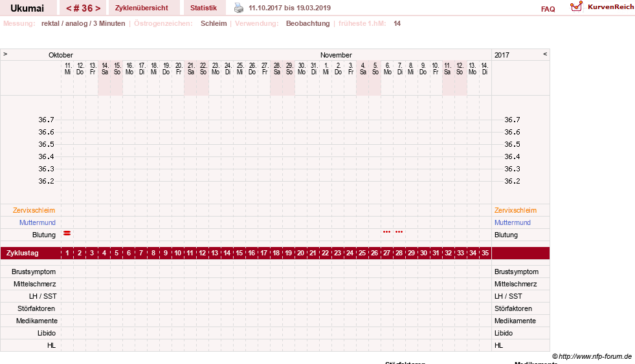Open the nfp-forum.de link
635x364 pixels.
592,356
